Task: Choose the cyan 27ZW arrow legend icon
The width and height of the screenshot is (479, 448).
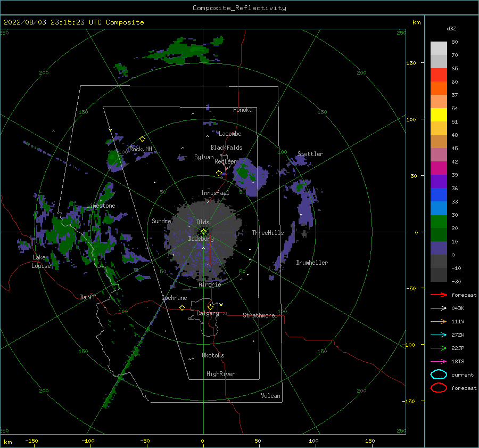Action: 439,335
